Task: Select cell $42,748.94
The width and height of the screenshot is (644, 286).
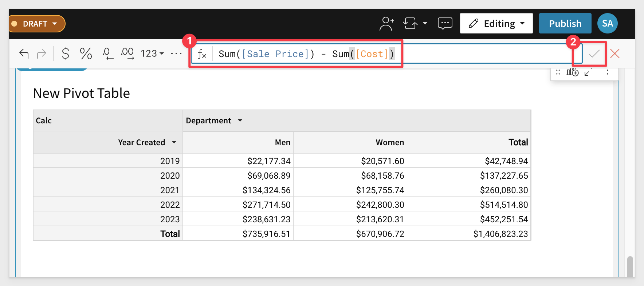Action: (469, 161)
